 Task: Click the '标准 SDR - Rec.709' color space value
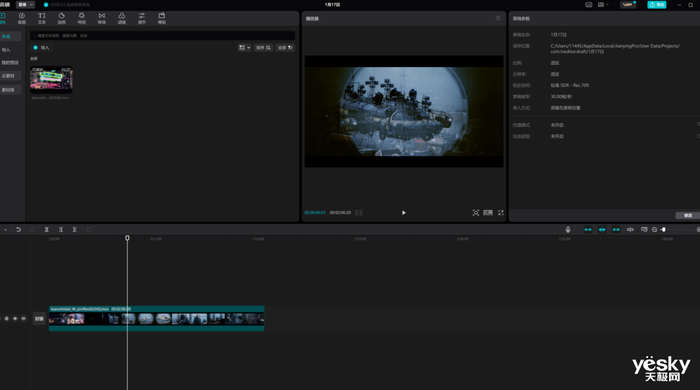(570, 85)
